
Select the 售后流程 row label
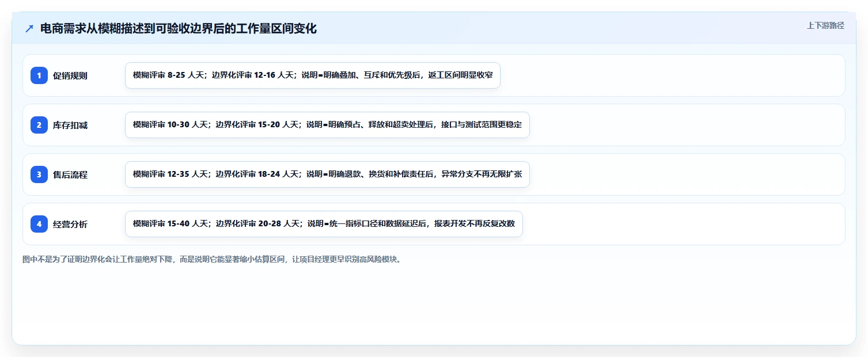(70, 174)
